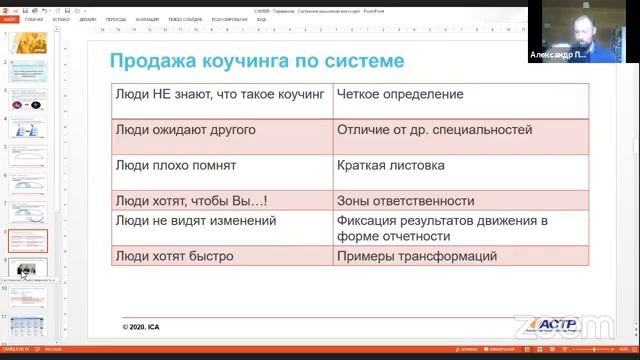
Task: Click the spell check icon in status bar
Action: [x=37, y=349]
